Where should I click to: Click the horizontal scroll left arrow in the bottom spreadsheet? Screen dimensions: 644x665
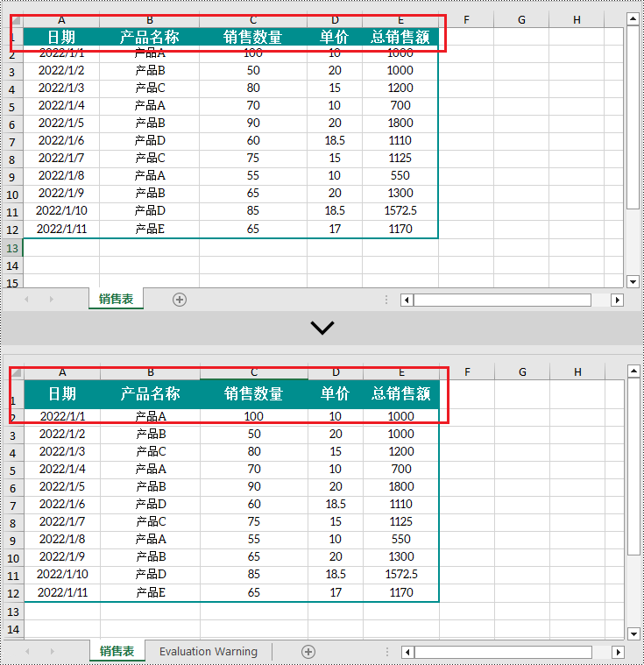pyautogui.click(x=407, y=652)
